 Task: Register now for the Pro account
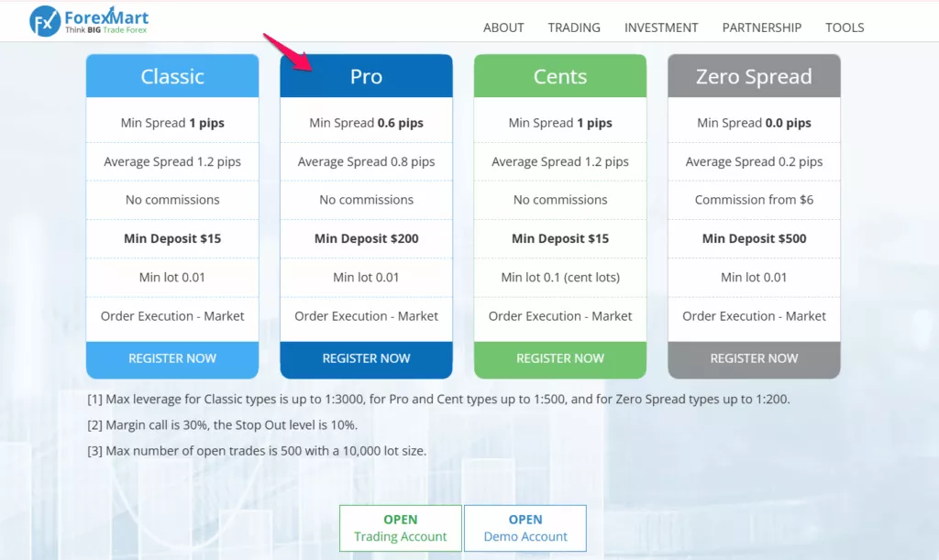367,359
